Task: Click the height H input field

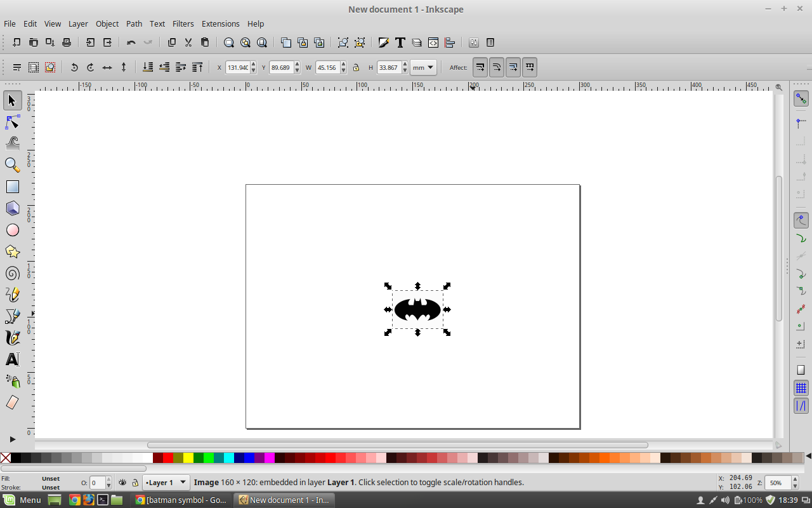Action: click(388, 67)
